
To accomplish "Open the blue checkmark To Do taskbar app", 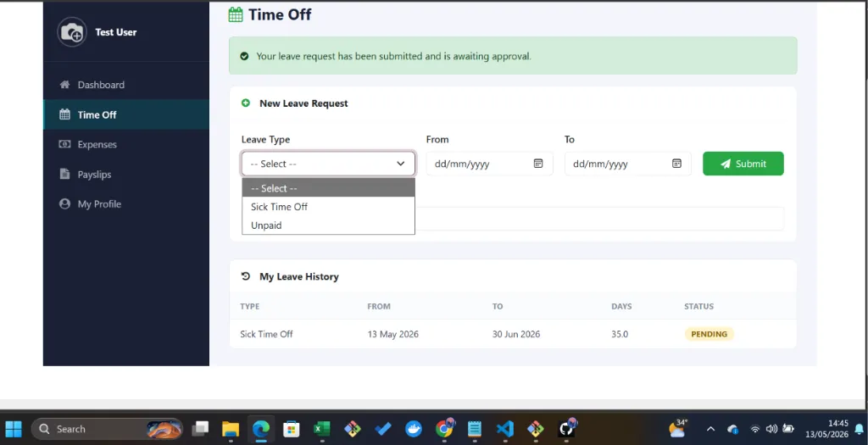I will (x=383, y=429).
